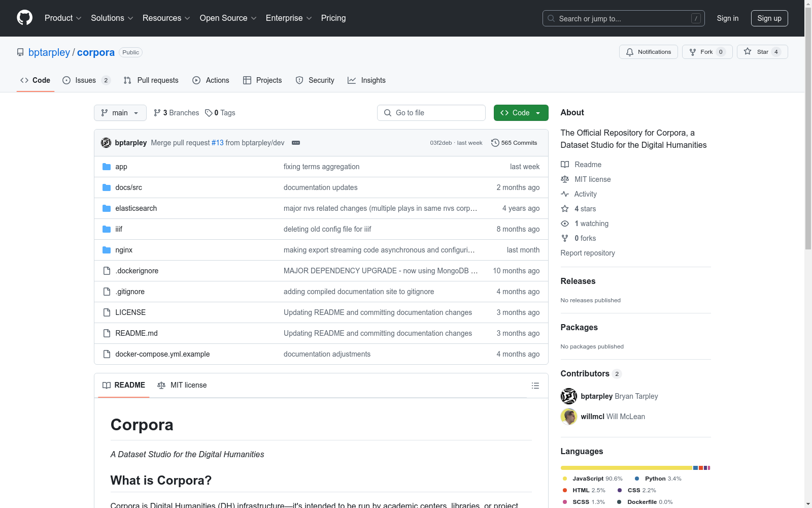This screenshot has width=812, height=508.
Task: Open the Issues tab
Action: tap(86, 80)
